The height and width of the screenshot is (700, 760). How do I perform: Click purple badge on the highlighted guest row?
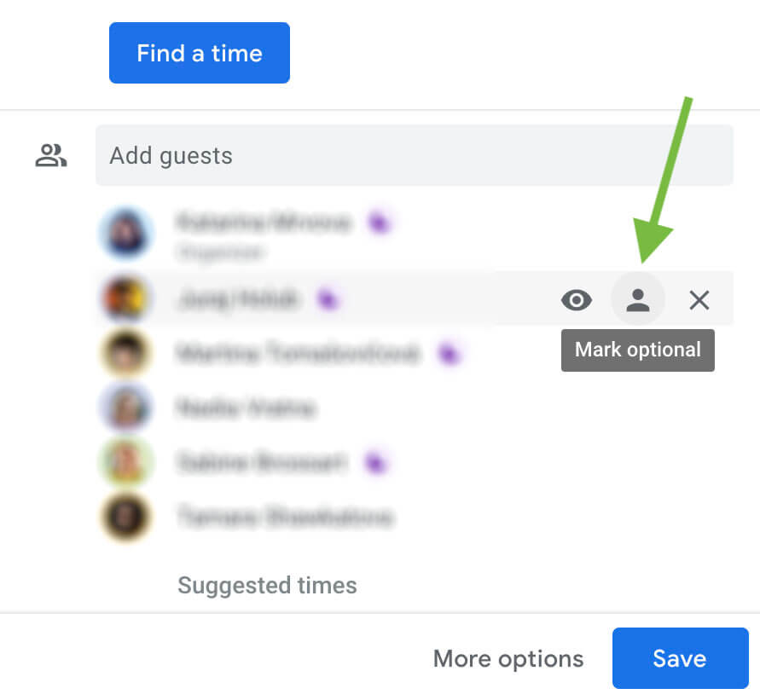click(x=328, y=298)
